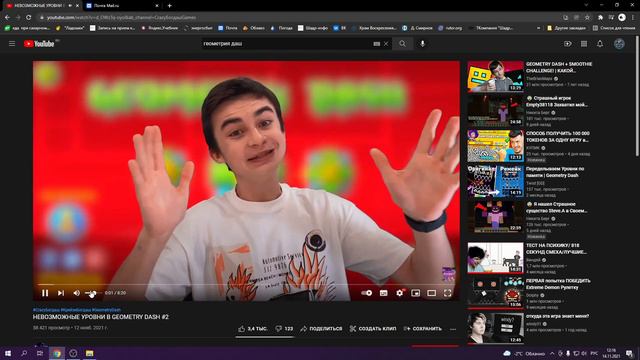Image resolution: width=640 pixels, height=360 pixels.
Task: Bookmark this page with star icon
Action: point(587,18)
